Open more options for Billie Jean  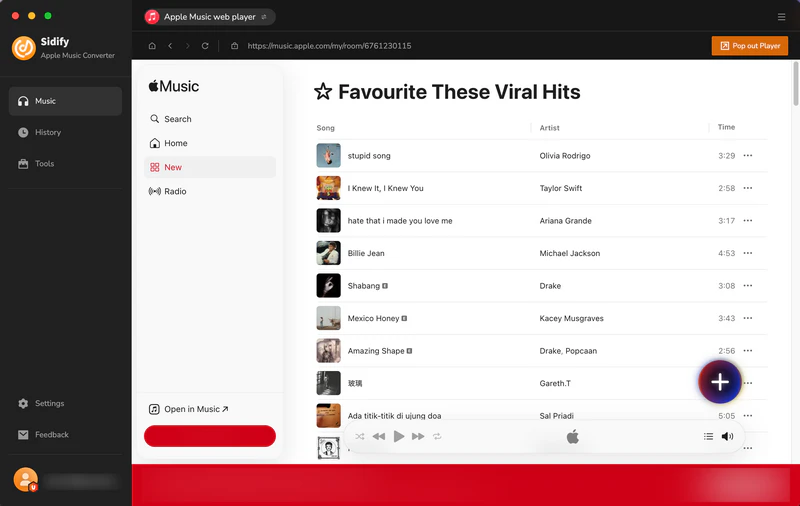point(748,253)
